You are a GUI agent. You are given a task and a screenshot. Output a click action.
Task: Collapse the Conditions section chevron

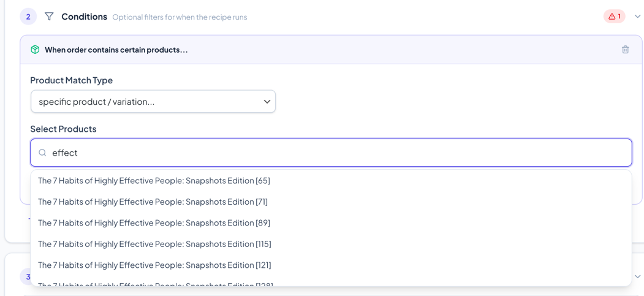point(637,17)
